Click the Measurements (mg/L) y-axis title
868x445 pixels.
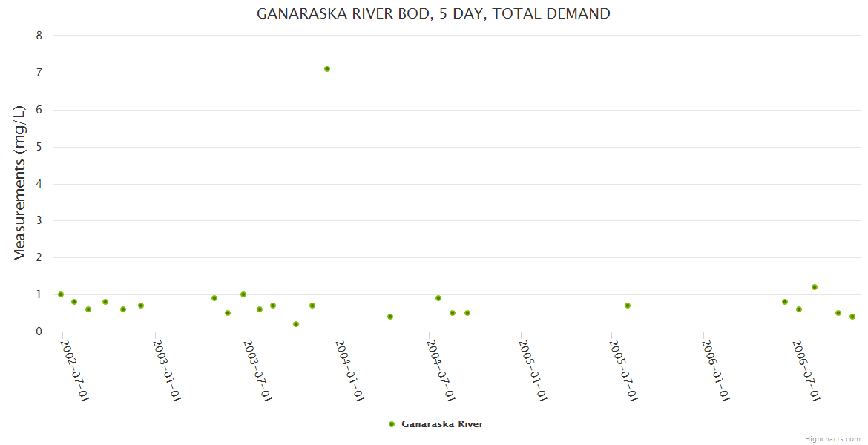20,182
